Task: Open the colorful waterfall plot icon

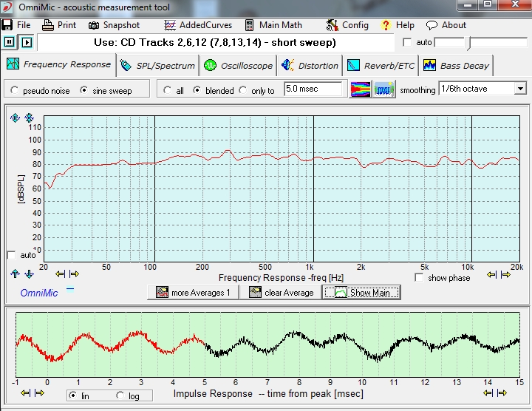Action: [x=361, y=89]
